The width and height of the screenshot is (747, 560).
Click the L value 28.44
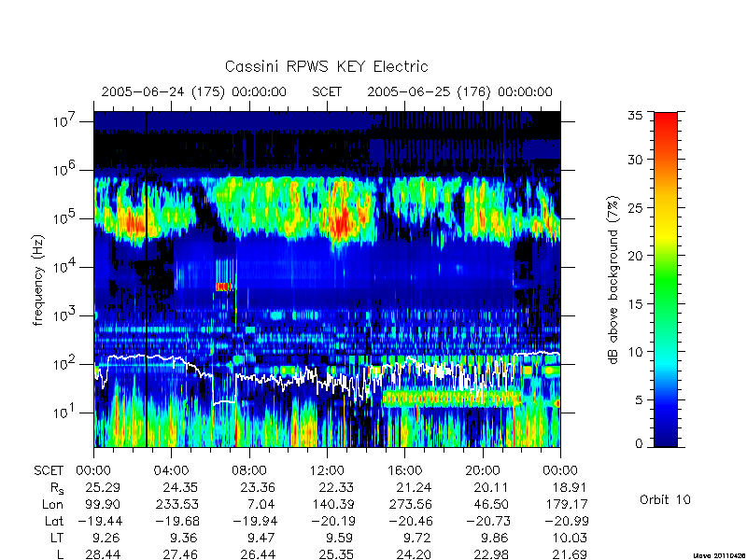point(103,554)
